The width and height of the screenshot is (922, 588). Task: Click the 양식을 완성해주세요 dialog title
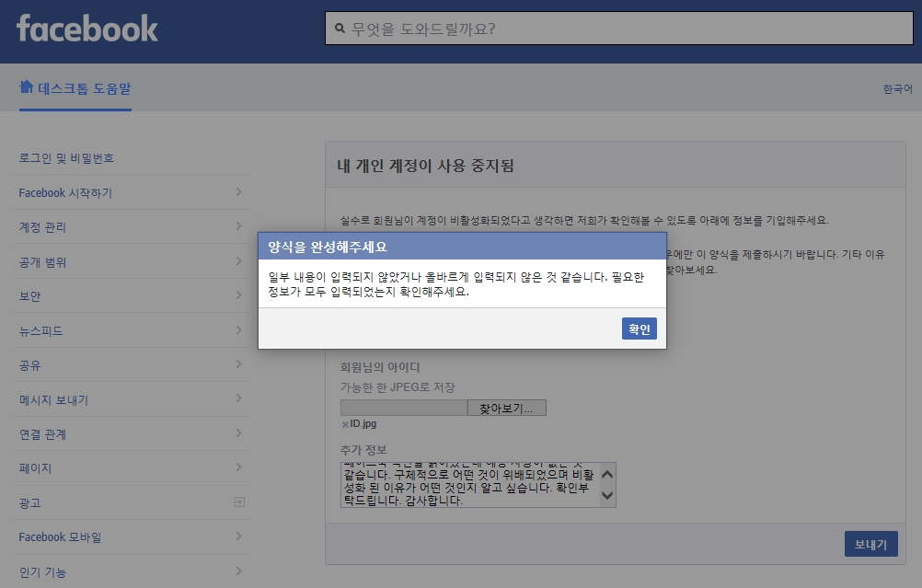328,247
